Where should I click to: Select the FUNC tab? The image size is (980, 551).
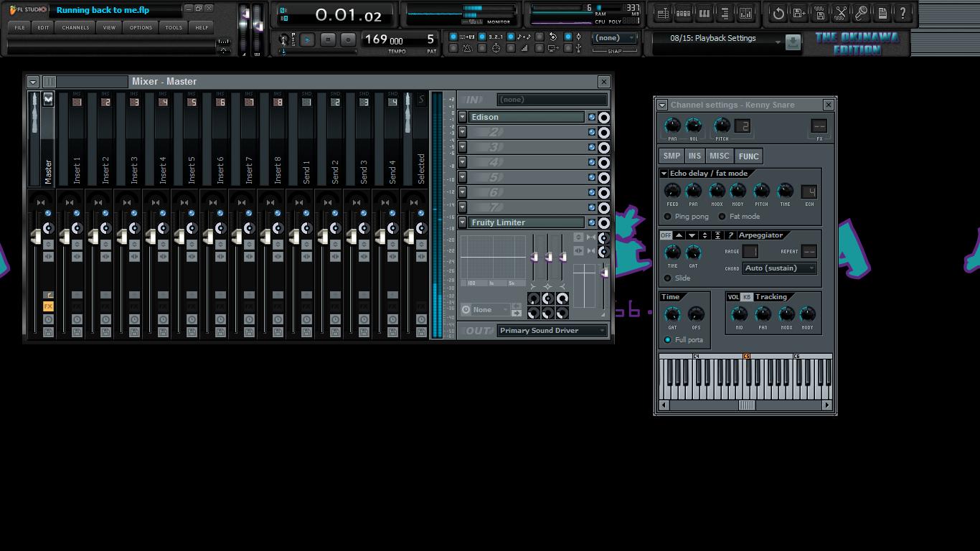(x=748, y=156)
